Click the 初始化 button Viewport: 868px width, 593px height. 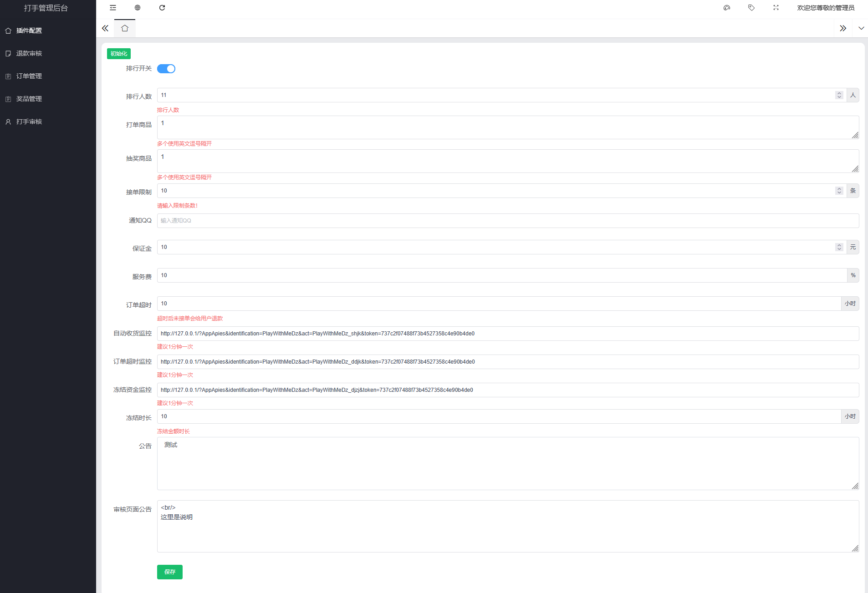coord(119,54)
